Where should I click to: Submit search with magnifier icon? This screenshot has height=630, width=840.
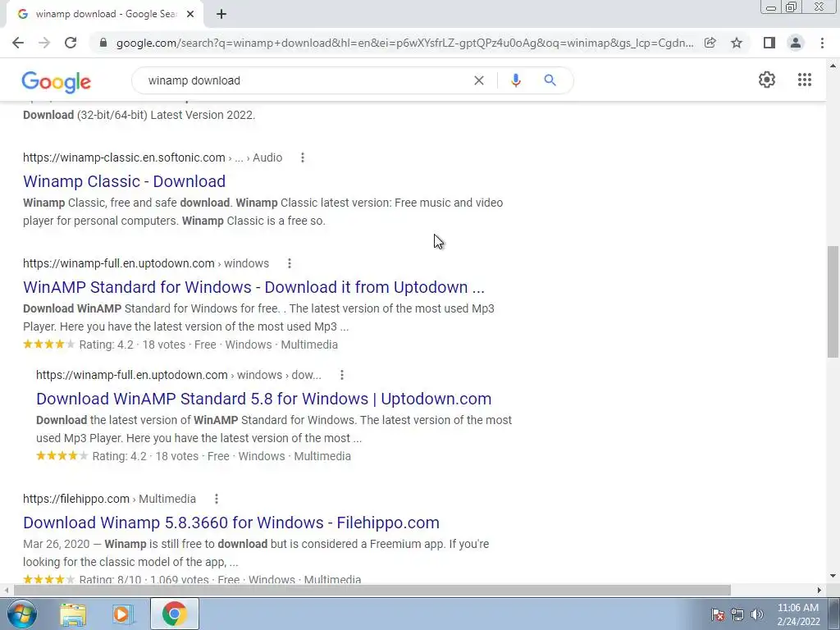(x=550, y=80)
